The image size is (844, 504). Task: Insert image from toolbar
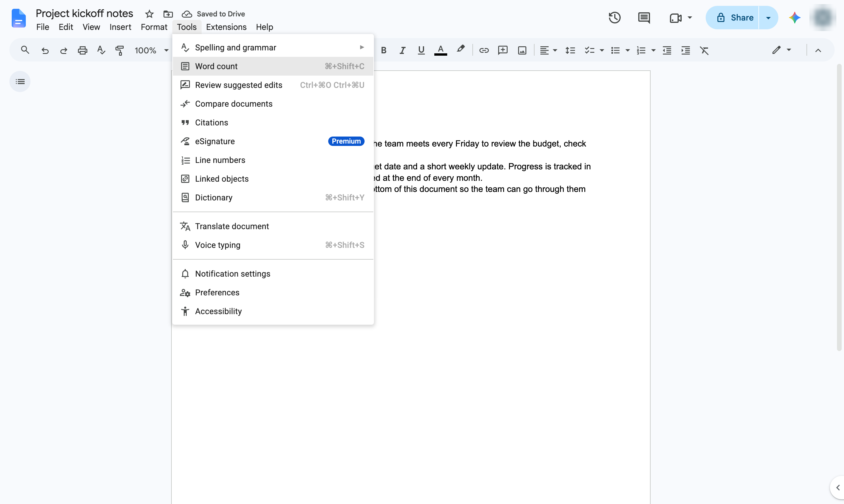pyautogui.click(x=522, y=50)
